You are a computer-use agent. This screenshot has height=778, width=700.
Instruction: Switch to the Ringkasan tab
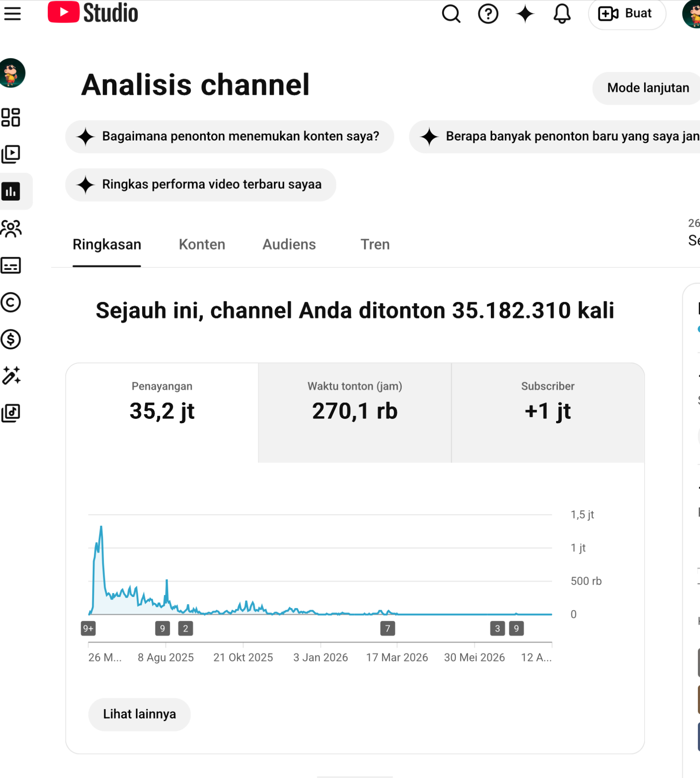point(107,245)
